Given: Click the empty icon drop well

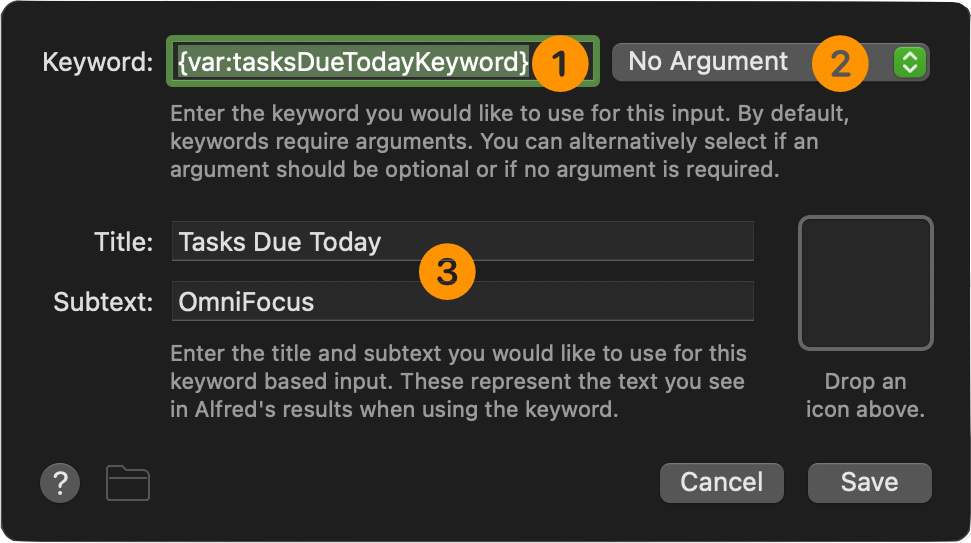Looking at the screenshot, I should pyautogui.click(x=865, y=283).
